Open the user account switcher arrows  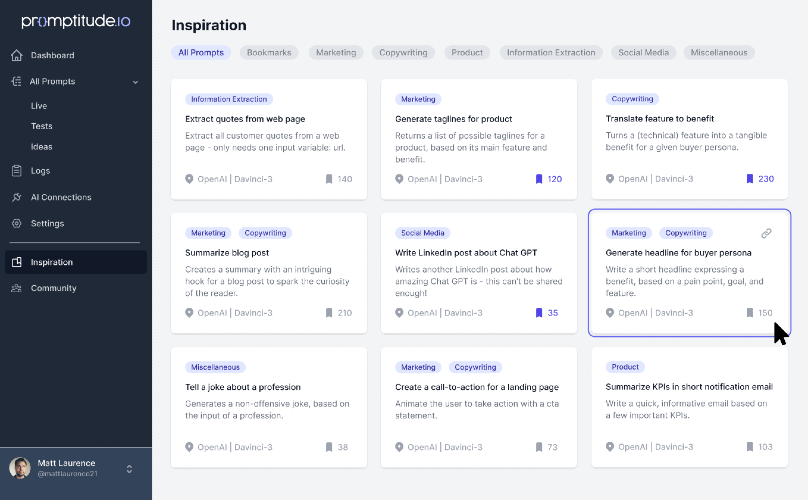129,469
